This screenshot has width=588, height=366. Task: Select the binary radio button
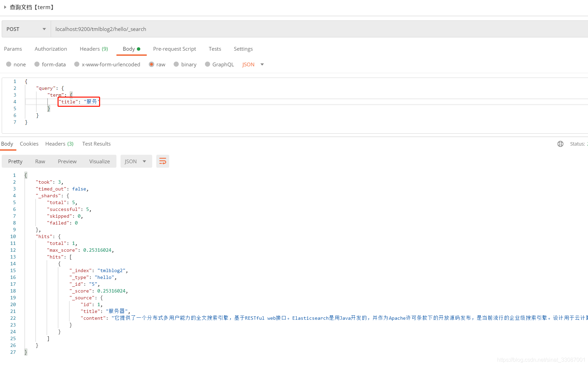coord(176,64)
